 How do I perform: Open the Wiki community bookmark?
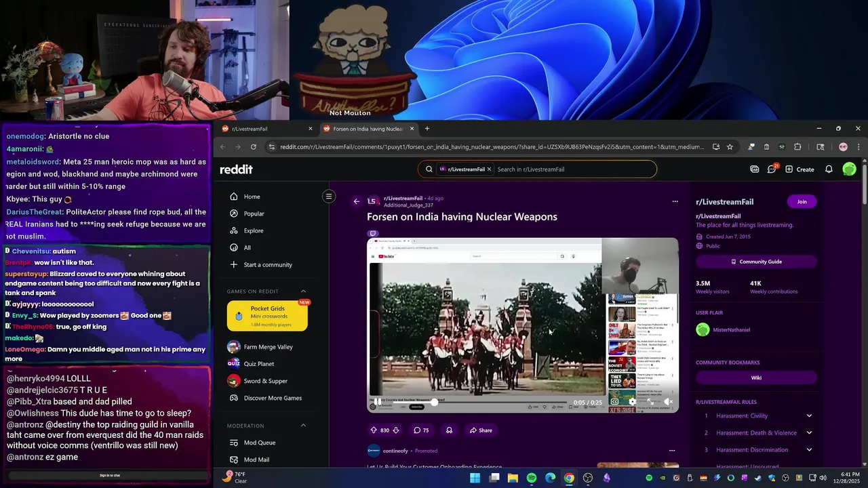tap(756, 378)
